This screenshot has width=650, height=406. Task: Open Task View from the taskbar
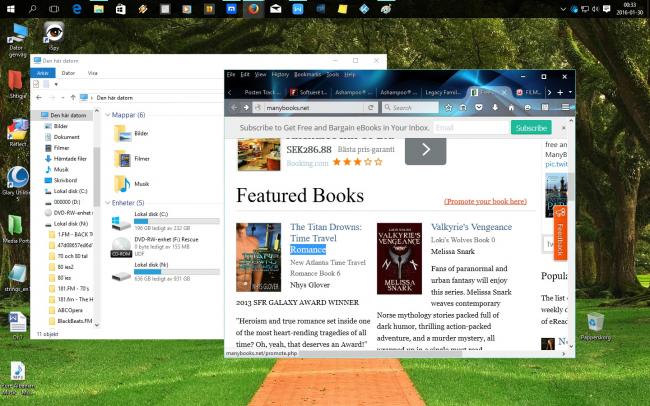[x=54, y=9]
